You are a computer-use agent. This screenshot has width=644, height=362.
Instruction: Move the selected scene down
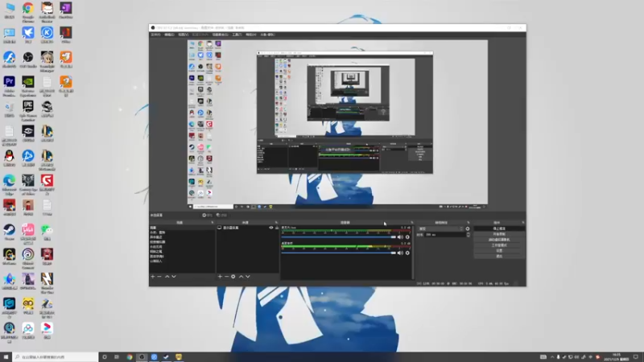(174, 277)
